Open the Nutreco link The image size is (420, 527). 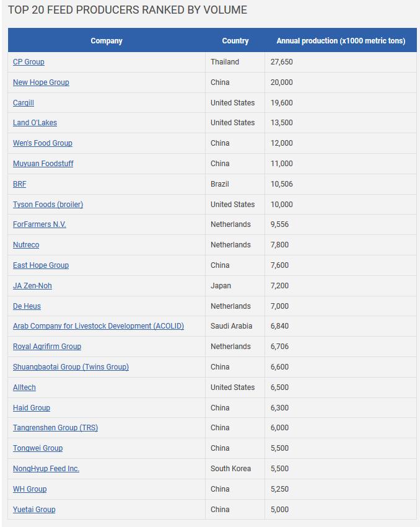26,245
